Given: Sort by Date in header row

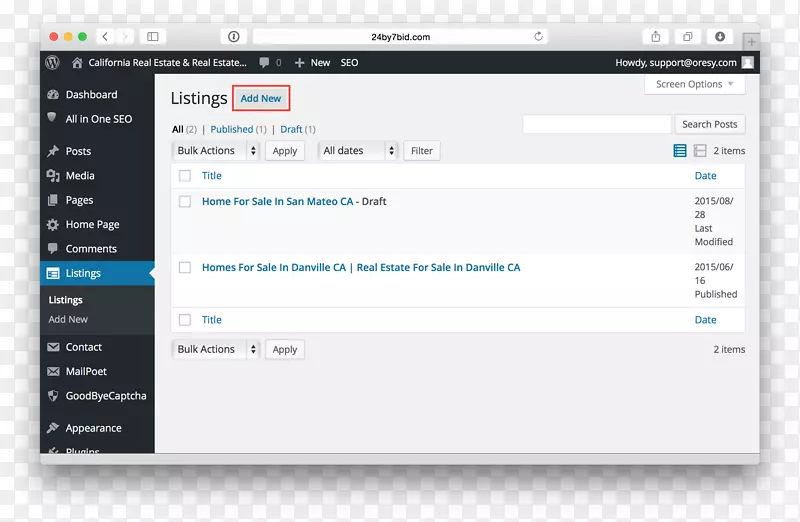Looking at the screenshot, I should pos(706,176).
